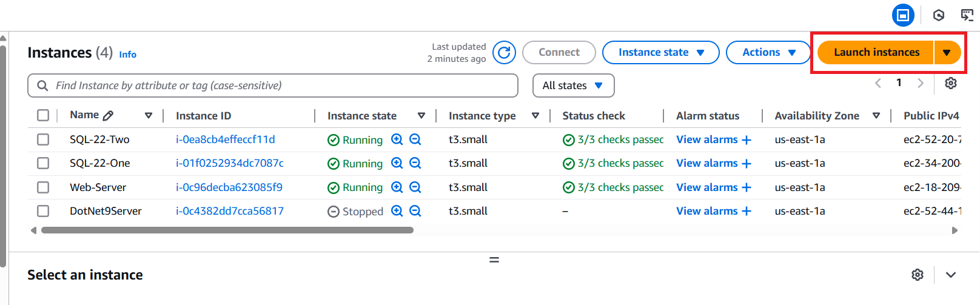
Task: View alarms for Web-Server
Action: pos(707,187)
